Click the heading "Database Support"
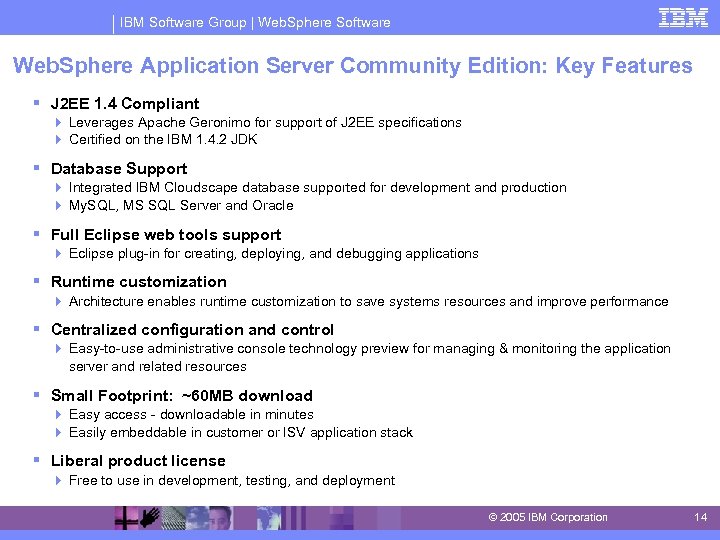 pyautogui.click(x=119, y=169)
